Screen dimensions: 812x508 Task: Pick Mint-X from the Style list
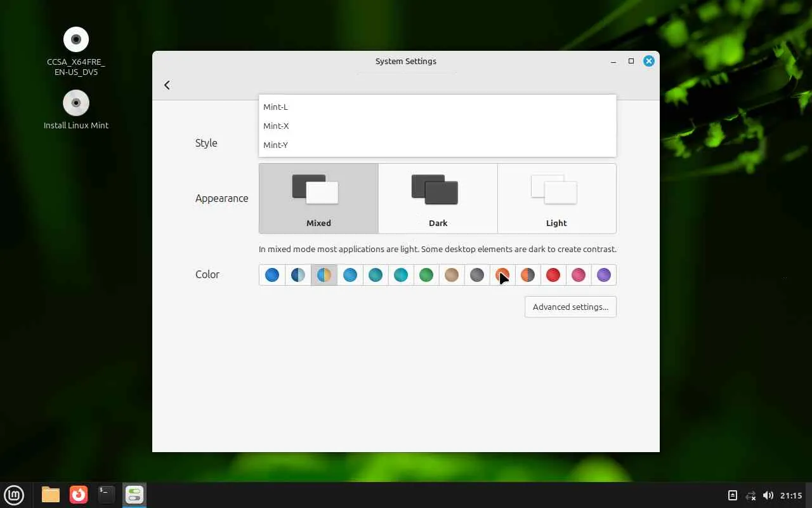pos(438,126)
